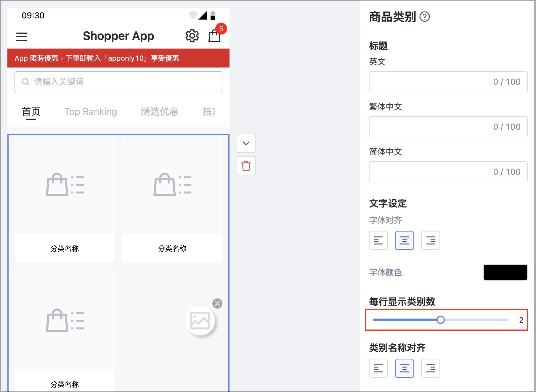Select right alignment under 类别名称对齐
Screen dimensions: 536x392
pyautogui.click(x=431, y=368)
